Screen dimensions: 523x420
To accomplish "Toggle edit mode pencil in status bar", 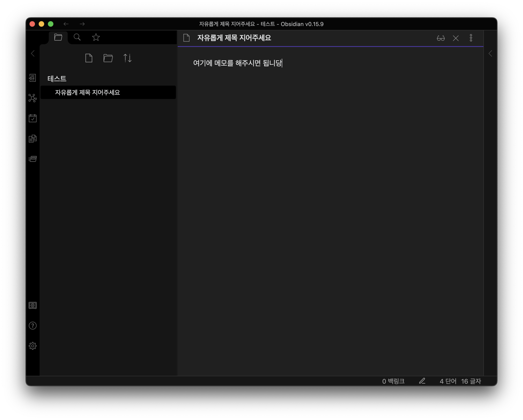I will click(422, 381).
